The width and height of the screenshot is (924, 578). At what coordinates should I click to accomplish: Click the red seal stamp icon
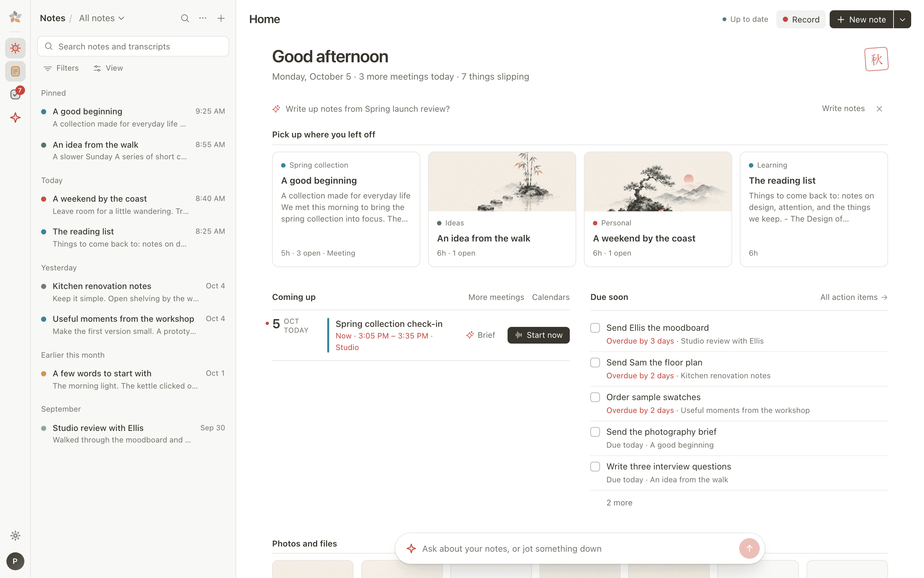point(876,59)
